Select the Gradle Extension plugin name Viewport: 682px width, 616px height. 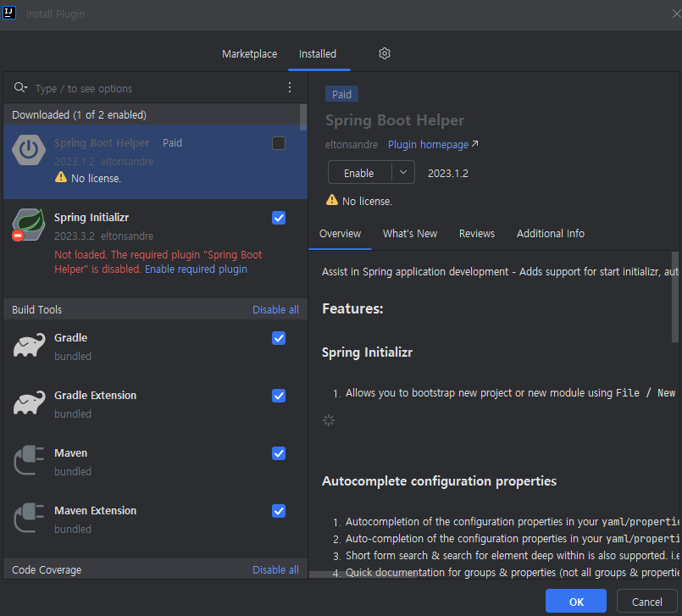pyautogui.click(x=95, y=396)
